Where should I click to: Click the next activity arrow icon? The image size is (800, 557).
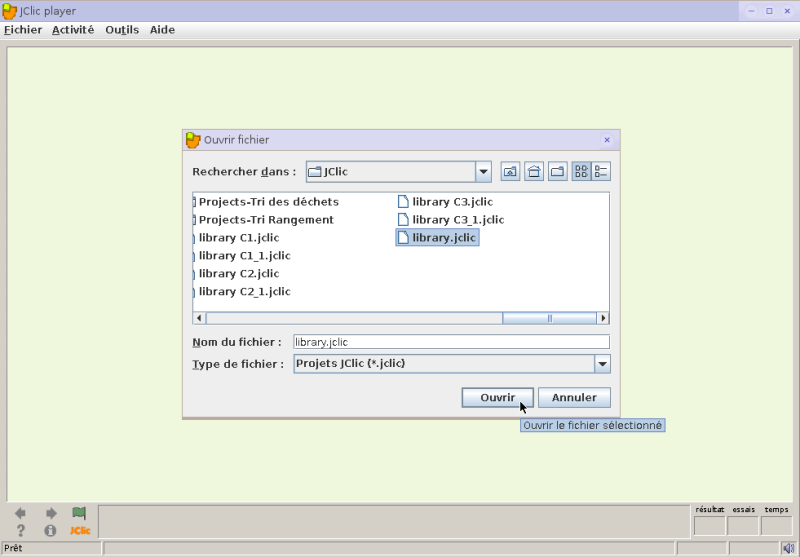coord(51,513)
